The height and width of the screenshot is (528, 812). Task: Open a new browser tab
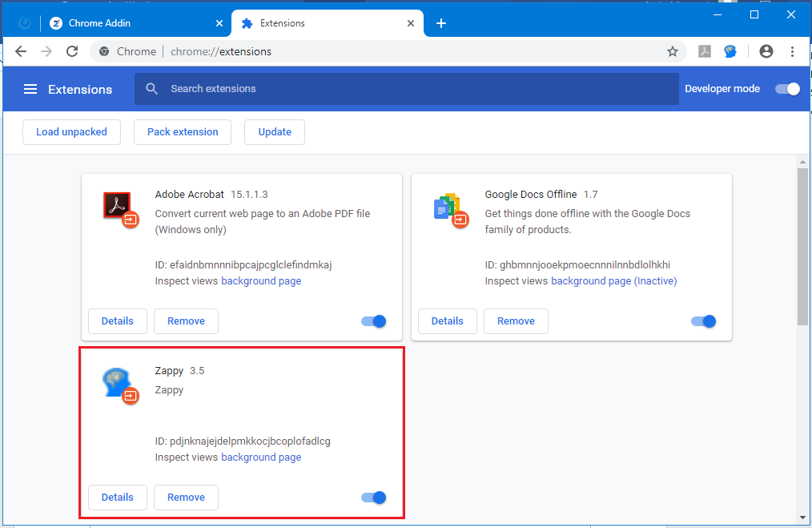(x=440, y=23)
